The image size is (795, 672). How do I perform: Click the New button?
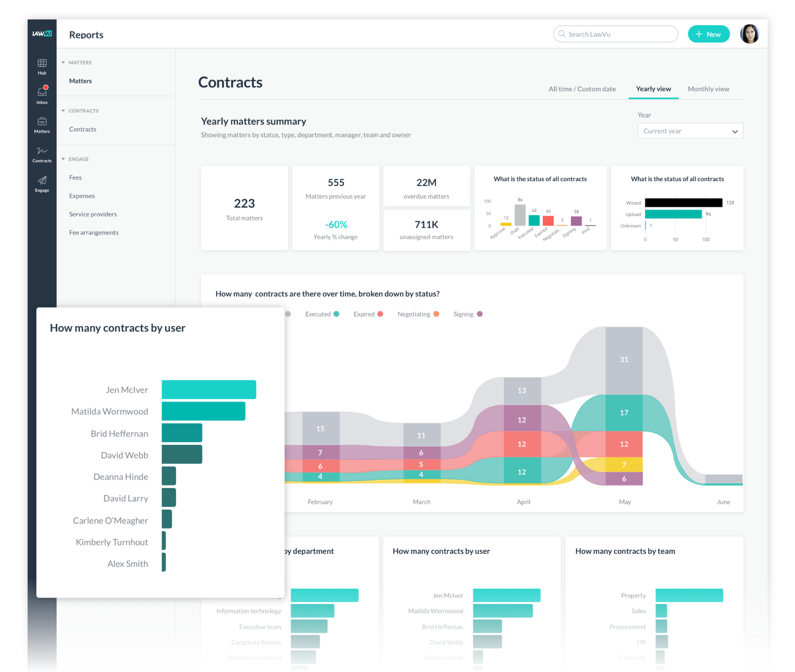708,34
